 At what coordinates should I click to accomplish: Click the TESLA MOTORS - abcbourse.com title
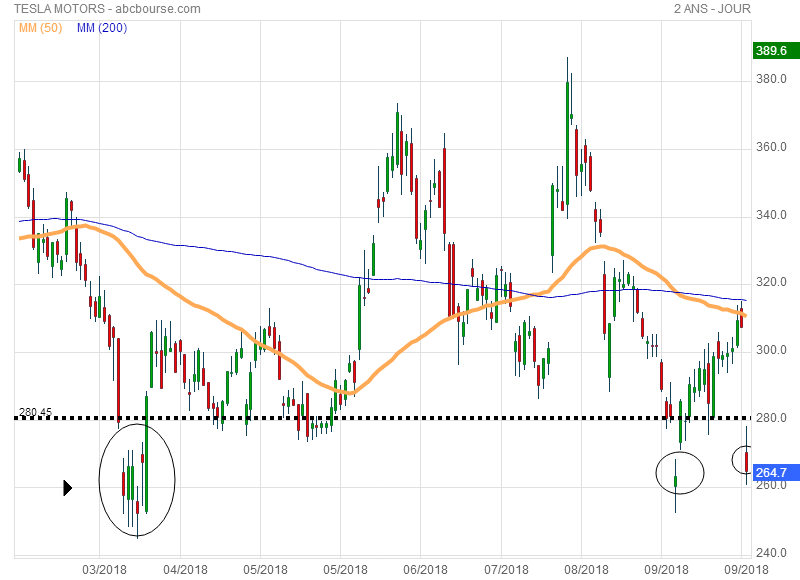[107, 9]
